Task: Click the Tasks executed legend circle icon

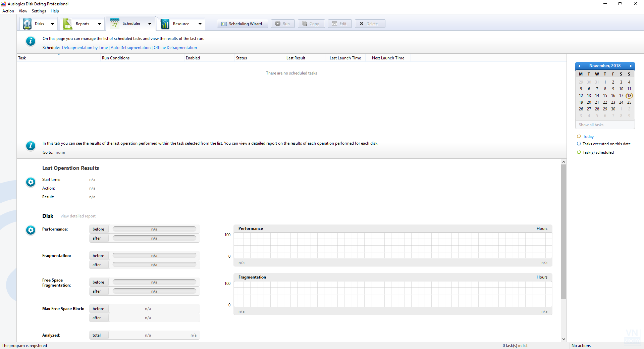Action: coord(579,144)
